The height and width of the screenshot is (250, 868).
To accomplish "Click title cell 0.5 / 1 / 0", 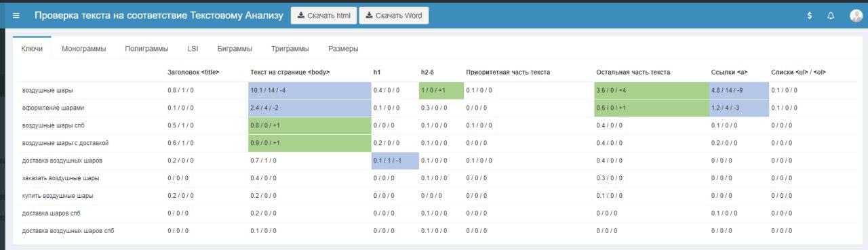I will tap(180, 125).
